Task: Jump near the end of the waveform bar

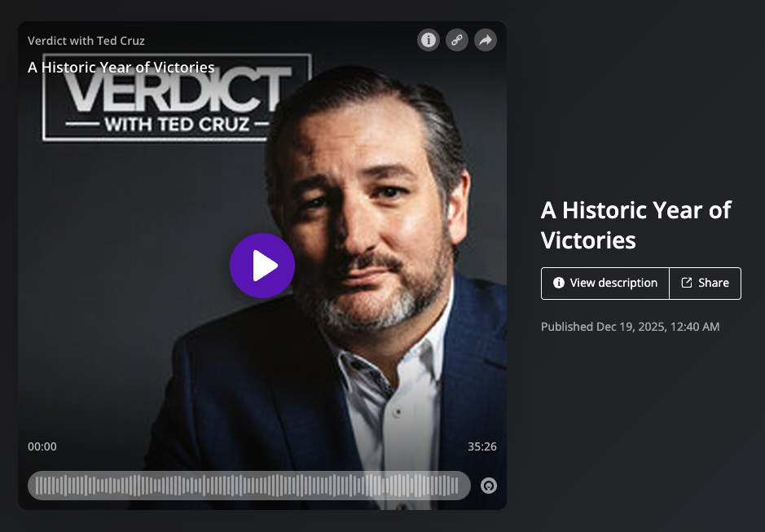Action: pos(456,486)
